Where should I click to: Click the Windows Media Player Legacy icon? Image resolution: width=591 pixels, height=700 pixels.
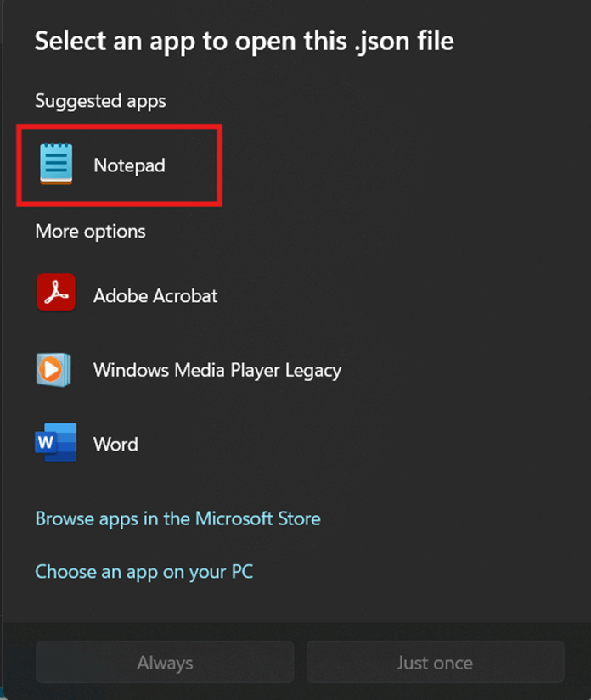56,370
